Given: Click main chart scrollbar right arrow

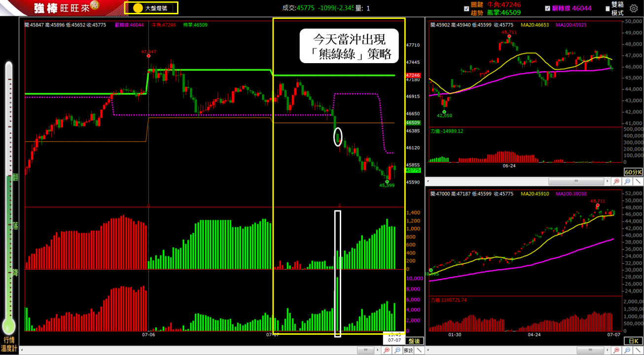Looking at the screenshot, I should click(x=377, y=350).
